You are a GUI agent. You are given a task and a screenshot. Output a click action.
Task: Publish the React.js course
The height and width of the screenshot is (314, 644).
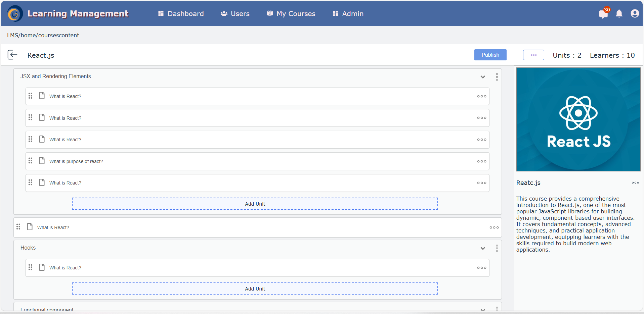click(490, 55)
